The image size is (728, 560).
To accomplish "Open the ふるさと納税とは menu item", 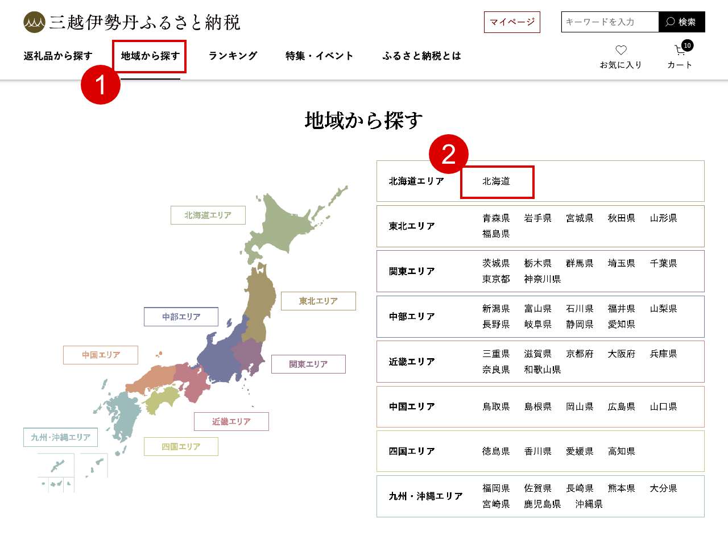I will click(x=421, y=56).
